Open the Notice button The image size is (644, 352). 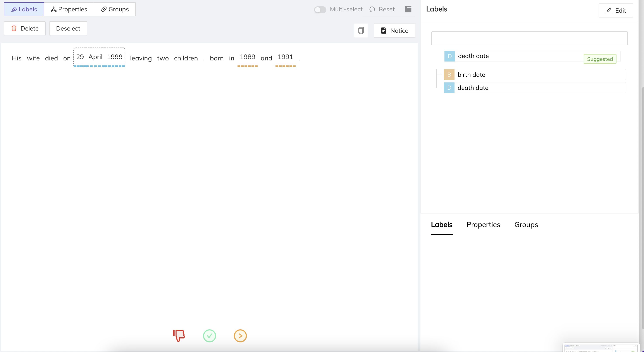click(x=394, y=31)
